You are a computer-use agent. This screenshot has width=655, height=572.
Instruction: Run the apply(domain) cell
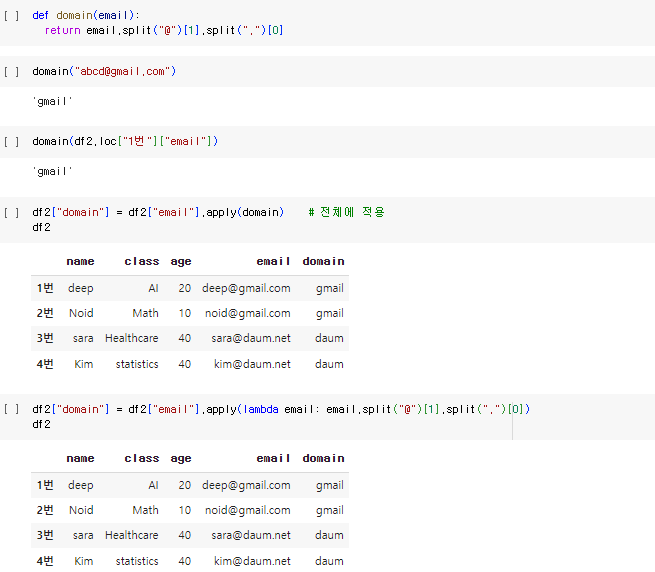click(11, 213)
